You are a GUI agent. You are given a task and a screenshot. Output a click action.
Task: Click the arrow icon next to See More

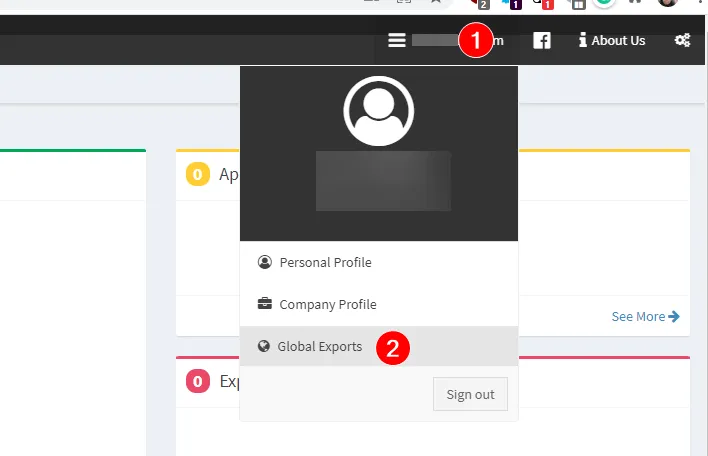(x=674, y=316)
